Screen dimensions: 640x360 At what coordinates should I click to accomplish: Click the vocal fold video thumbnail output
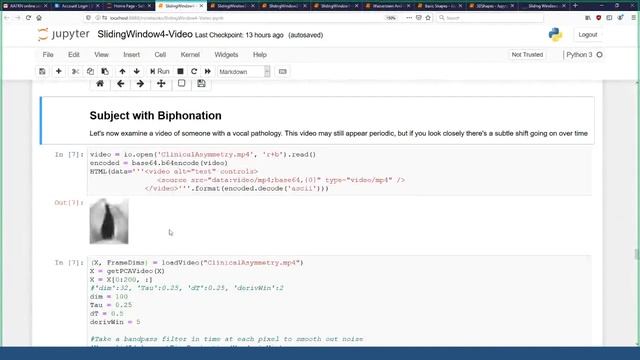(x=109, y=221)
